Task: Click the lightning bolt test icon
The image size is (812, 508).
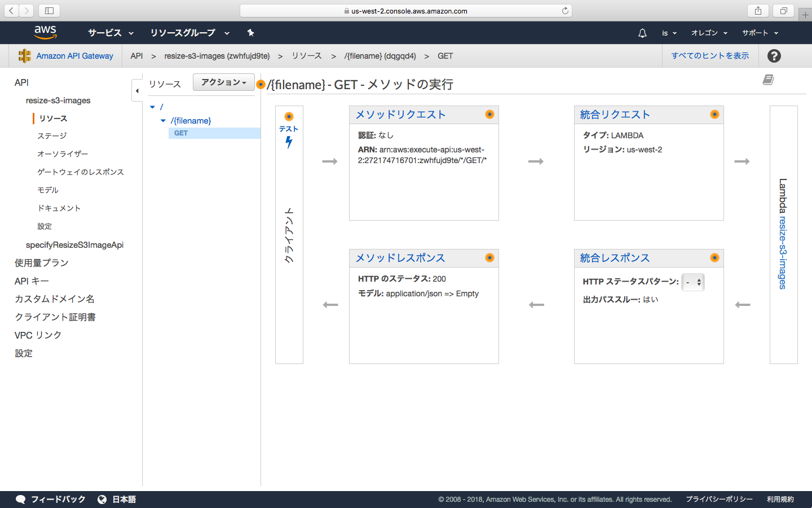Action: [289, 142]
